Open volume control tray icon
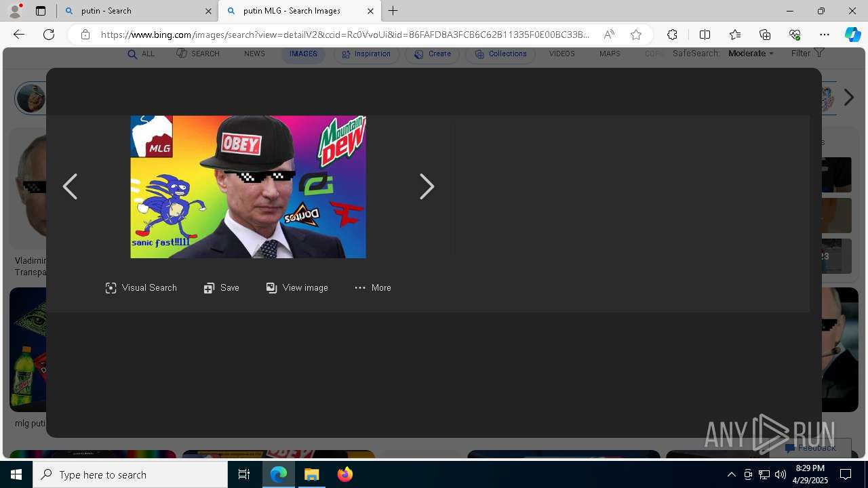868x488 pixels. [x=781, y=474]
